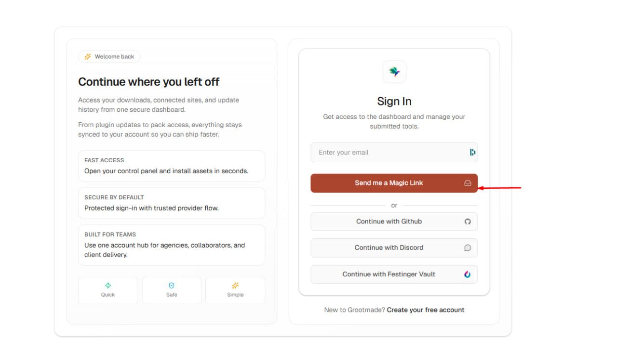Click the sparkle icon in Welcome back badge
This screenshot has width=617, height=364.
[x=88, y=57]
